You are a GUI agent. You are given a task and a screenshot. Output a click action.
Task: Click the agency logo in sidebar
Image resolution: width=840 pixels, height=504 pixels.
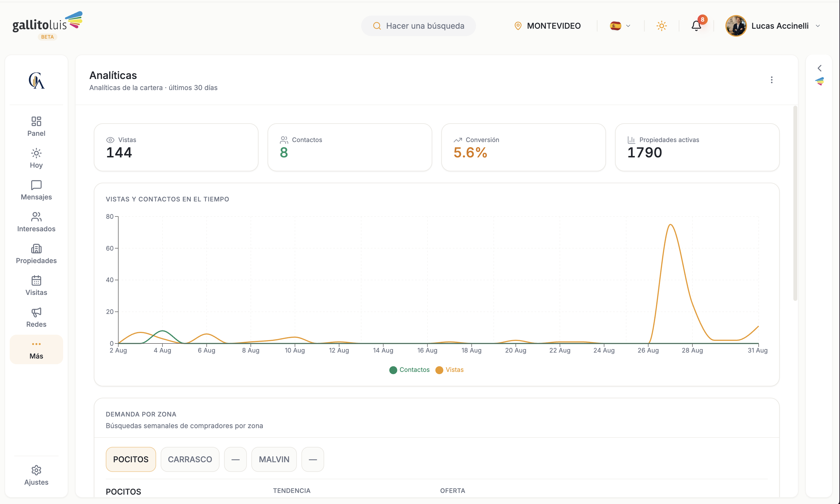click(36, 80)
